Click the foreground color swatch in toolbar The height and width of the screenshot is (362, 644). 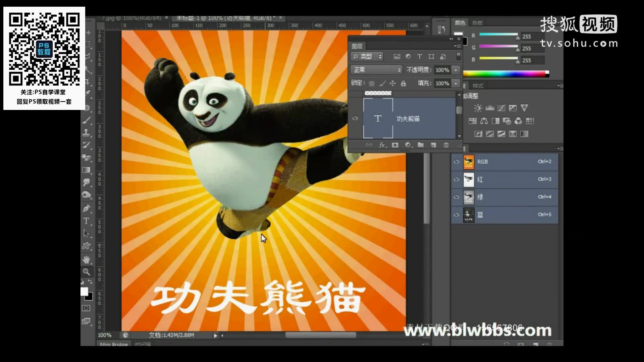[84, 292]
